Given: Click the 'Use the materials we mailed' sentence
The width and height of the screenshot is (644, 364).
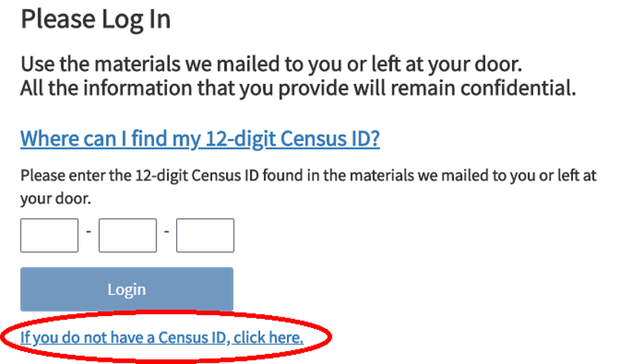Looking at the screenshot, I should [x=271, y=65].
